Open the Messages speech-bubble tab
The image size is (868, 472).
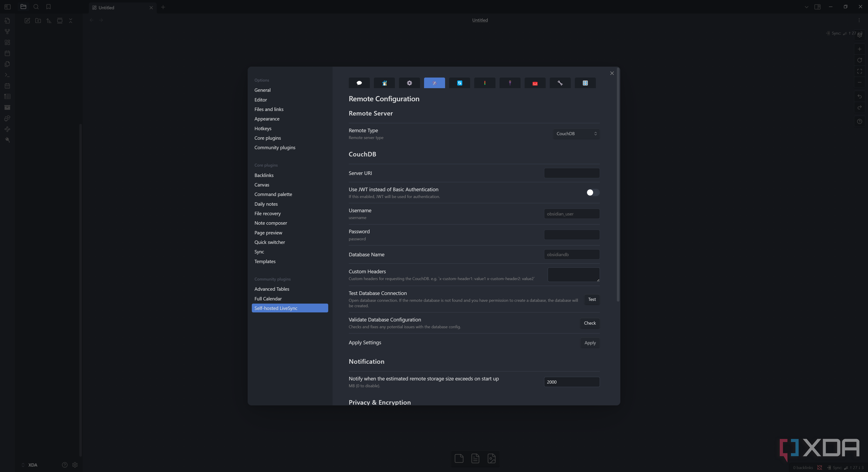[359, 83]
